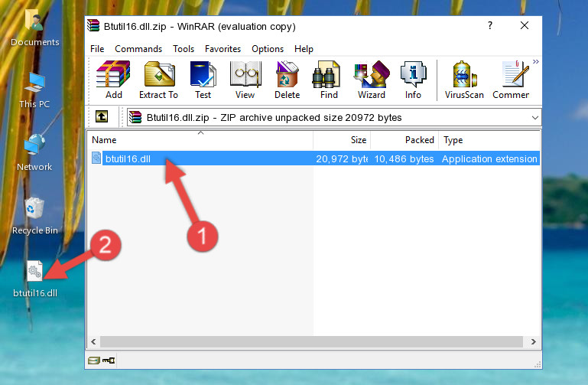This screenshot has height=385, width=588.
Task: Click the Delete toolbar icon
Action: pos(287,80)
